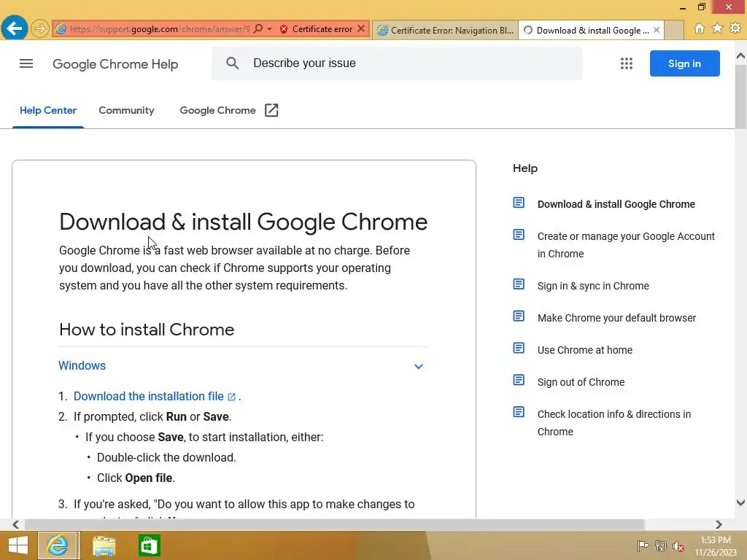747x560 pixels.
Task: Click the Google Chrome Help title
Action: (115, 64)
